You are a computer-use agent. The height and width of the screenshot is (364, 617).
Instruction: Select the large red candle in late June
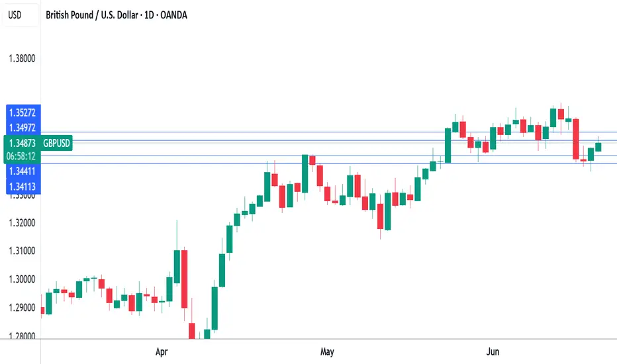coord(576,139)
